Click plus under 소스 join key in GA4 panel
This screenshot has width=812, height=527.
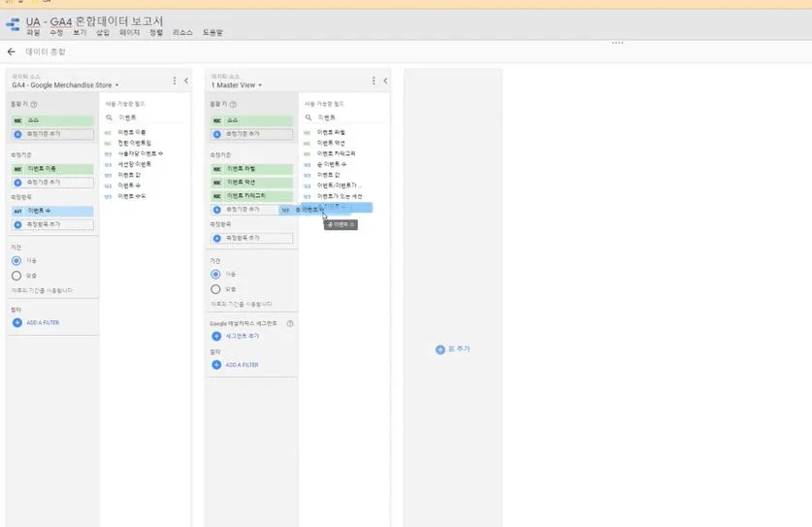(17, 134)
